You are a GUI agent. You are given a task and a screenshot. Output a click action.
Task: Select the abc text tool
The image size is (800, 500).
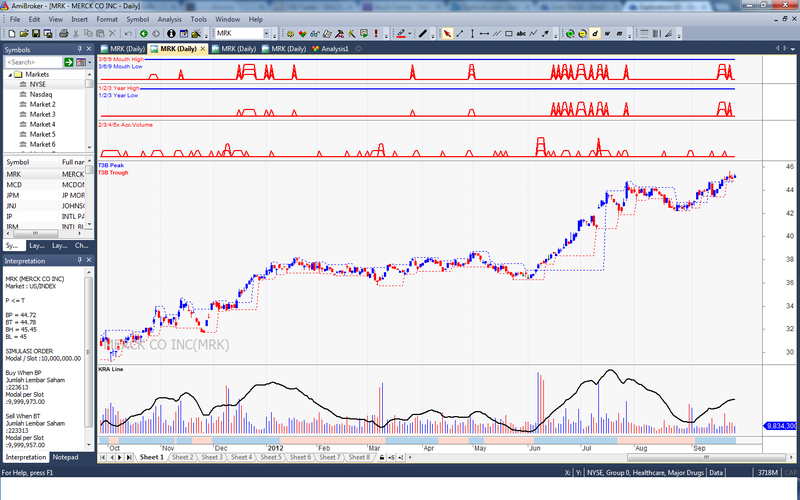[x=521, y=34]
